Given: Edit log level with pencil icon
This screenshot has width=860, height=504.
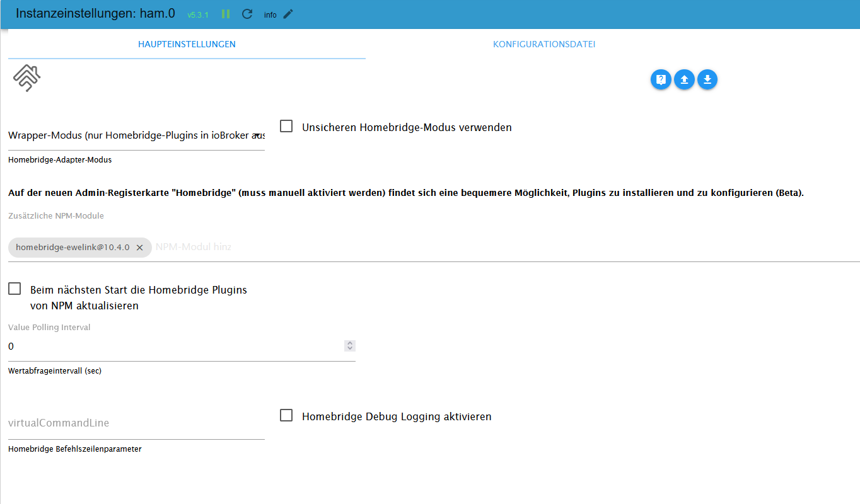Looking at the screenshot, I should [x=288, y=14].
